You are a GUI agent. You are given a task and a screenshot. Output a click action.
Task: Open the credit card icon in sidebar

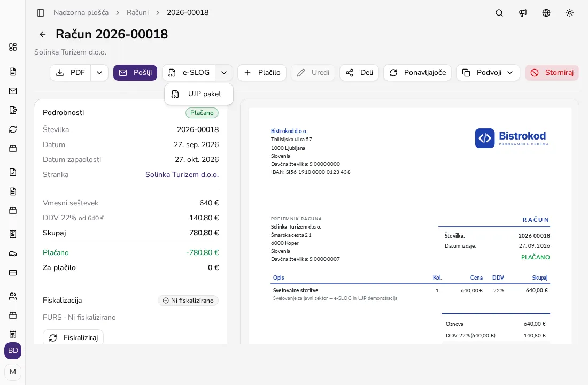point(13,273)
